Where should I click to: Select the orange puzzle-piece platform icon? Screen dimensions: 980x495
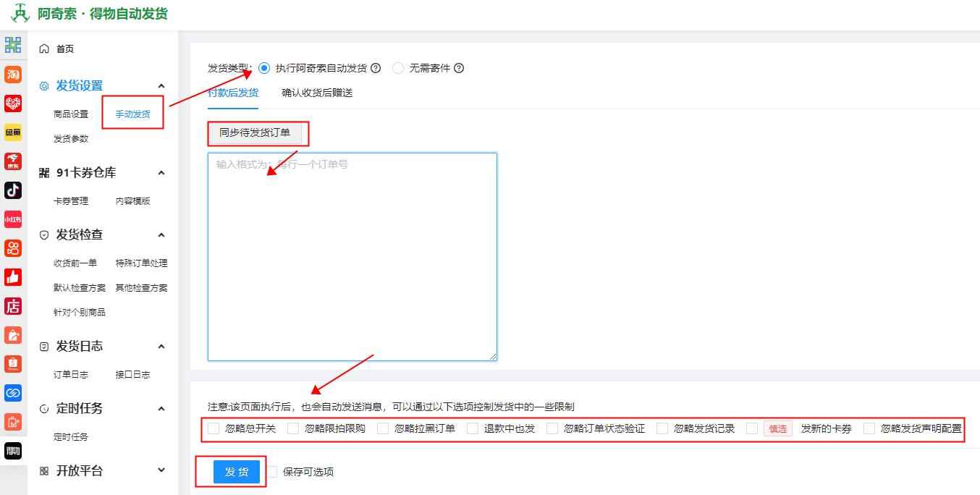click(x=13, y=422)
